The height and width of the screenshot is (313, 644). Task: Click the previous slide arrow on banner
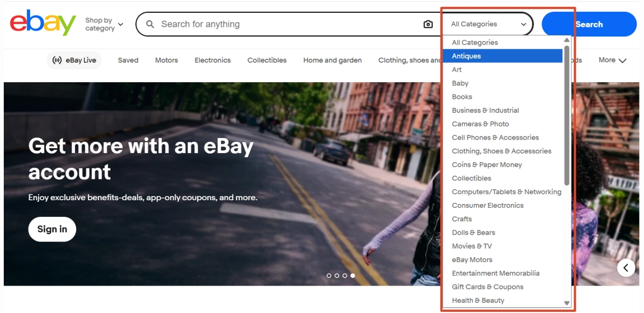point(626,267)
